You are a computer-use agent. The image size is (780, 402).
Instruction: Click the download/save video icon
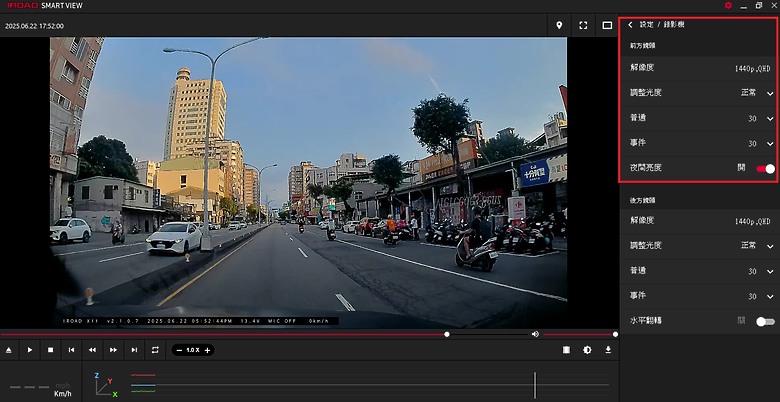[x=608, y=350]
